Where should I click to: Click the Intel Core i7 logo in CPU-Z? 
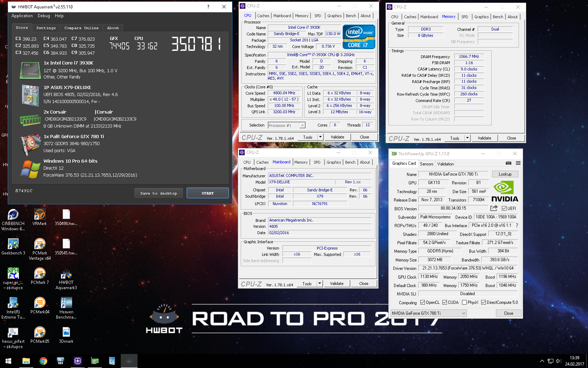pos(359,36)
